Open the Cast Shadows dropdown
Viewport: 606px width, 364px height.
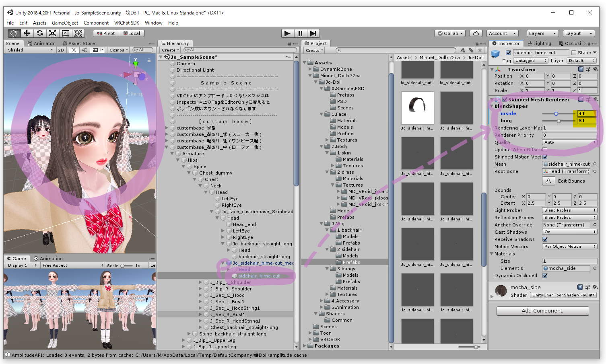click(x=569, y=232)
